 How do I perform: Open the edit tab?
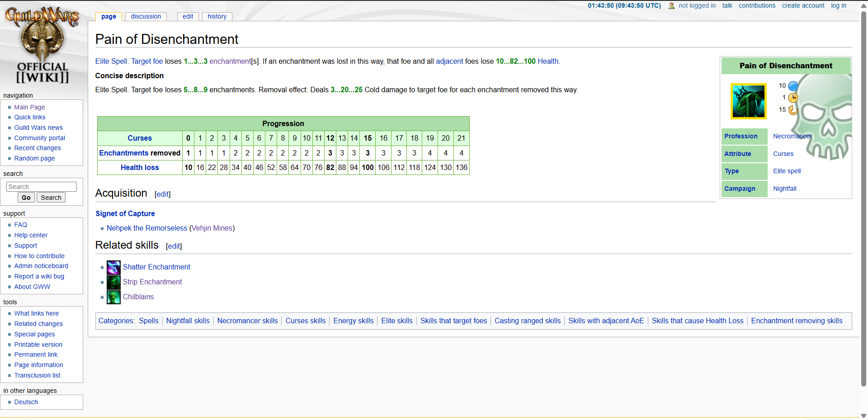click(188, 16)
